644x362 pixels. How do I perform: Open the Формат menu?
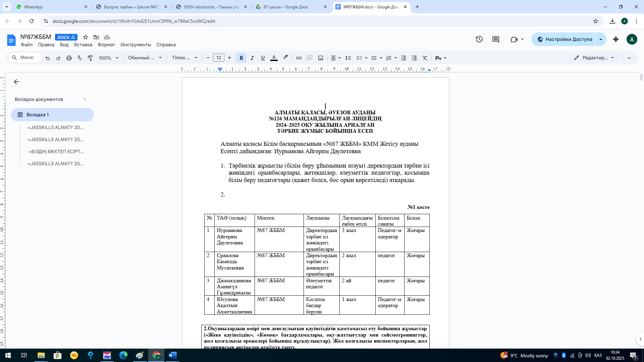click(106, 45)
